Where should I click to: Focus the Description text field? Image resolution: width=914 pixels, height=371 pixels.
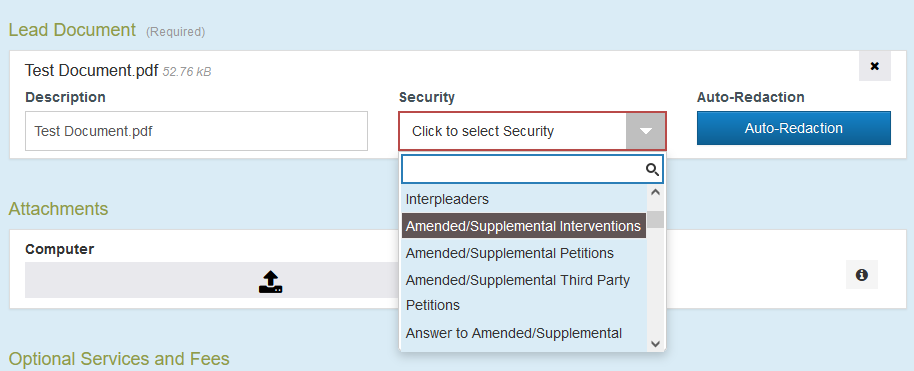point(196,131)
